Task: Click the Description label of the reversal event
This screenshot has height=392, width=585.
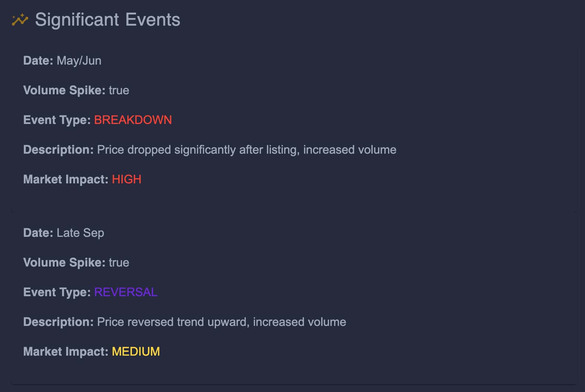Action: click(58, 322)
